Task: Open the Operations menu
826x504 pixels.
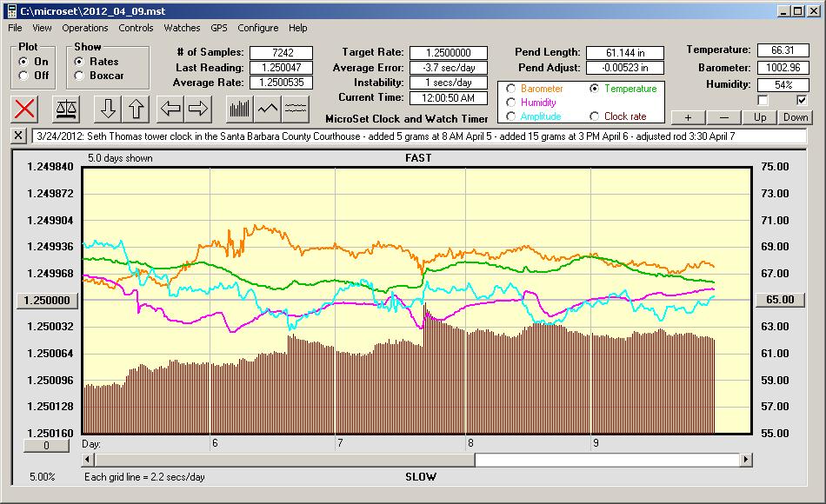Action: pos(85,28)
